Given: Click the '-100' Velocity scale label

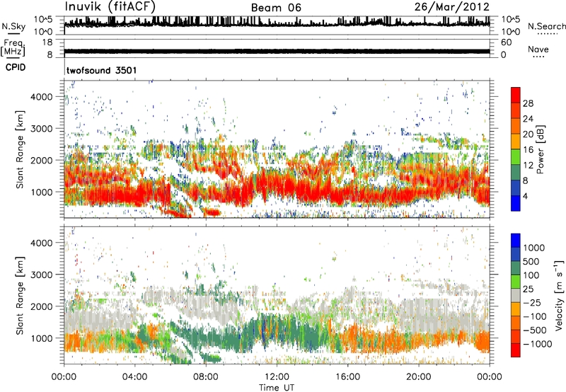Looking at the screenshot, I should coord(534,316).
